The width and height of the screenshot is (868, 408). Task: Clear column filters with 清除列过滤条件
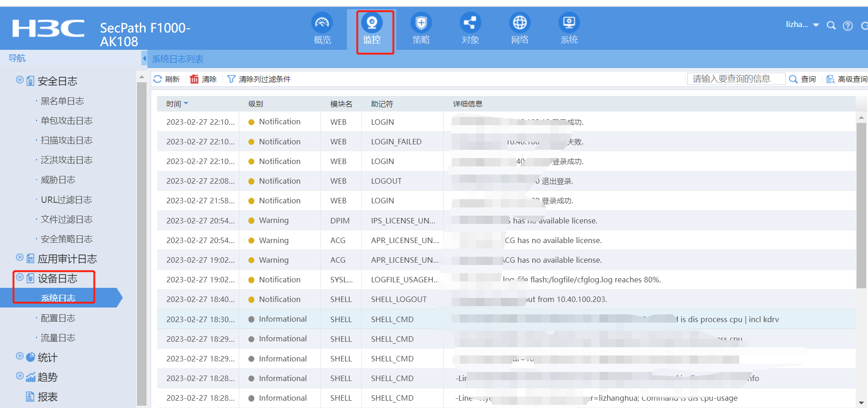coord(259,79)
